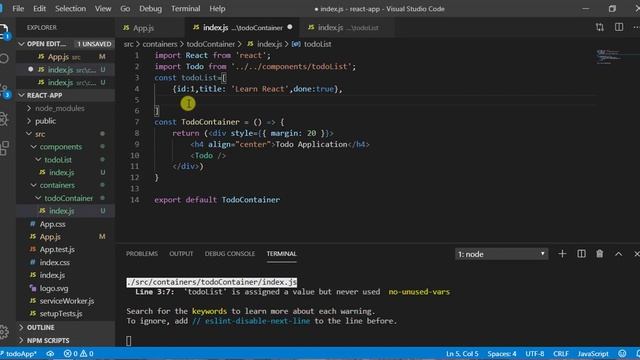Image resolution: width=640 pixels, height=360 pixels.
Task: Open the Debug menu
Action: 150,9
